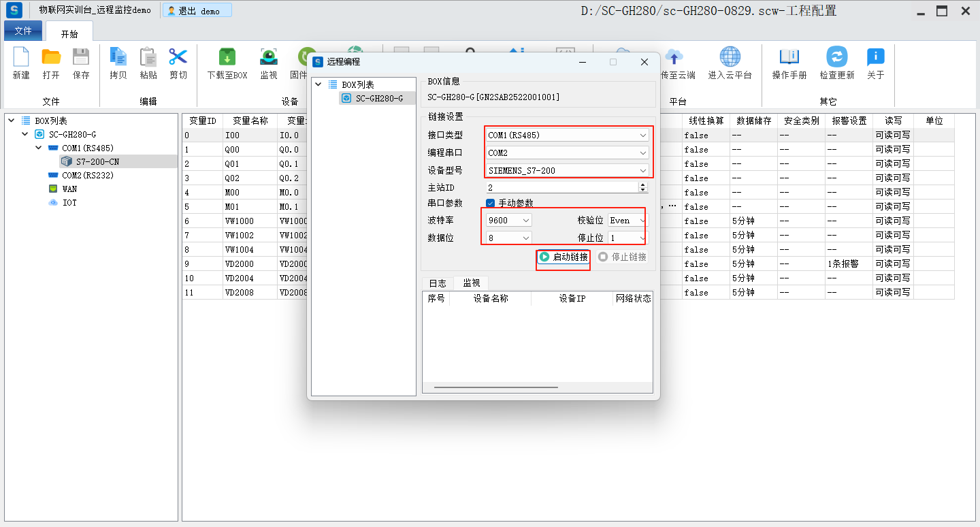Collapse the COM1(RS485) tree node

coord(39,148)
